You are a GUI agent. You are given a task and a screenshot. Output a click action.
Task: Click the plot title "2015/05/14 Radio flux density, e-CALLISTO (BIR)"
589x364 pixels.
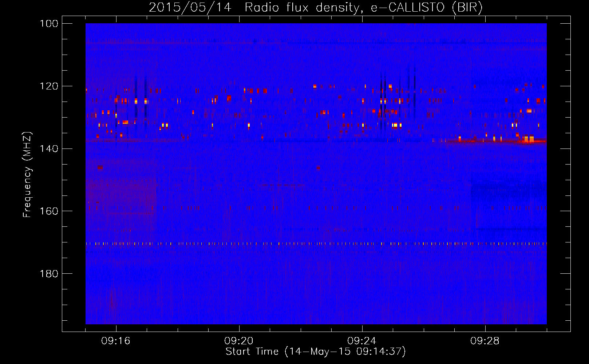[316, 7]
